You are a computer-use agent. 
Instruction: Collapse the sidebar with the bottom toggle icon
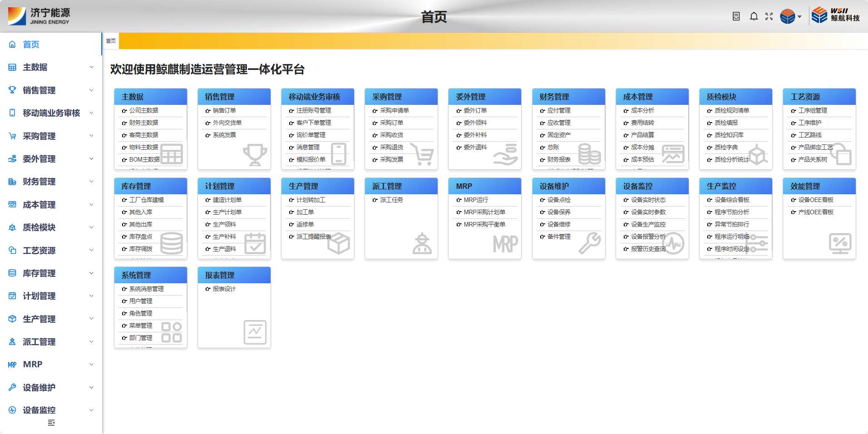pos(51,423)
